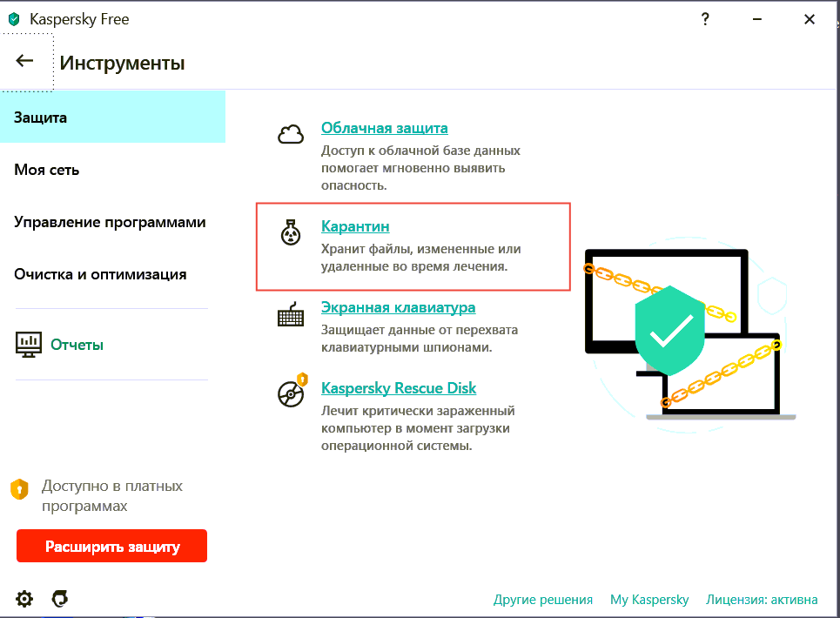Visit the My Kaspersky link
840x618 pixels.
pos(649,599)
